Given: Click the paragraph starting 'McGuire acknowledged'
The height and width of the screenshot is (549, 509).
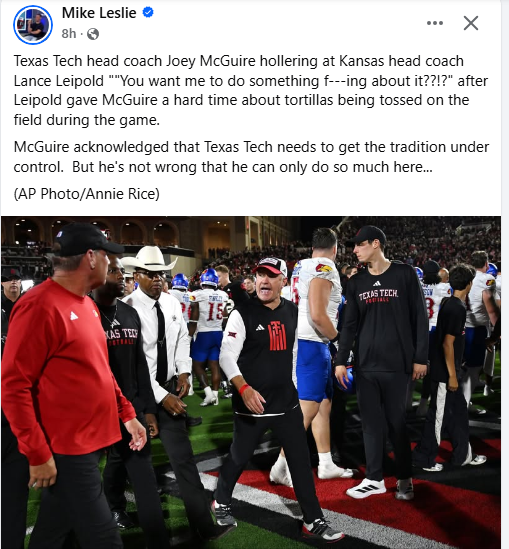Looking at the screenshot, I should (251, 157).
